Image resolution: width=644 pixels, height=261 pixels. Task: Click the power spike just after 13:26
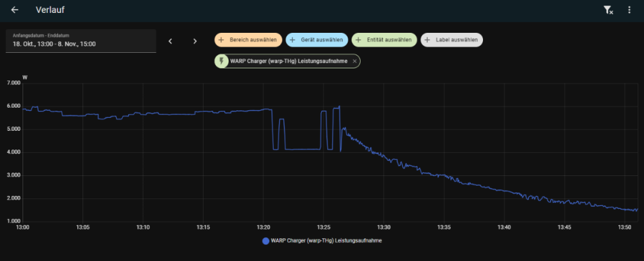click(x=339, y=107)
